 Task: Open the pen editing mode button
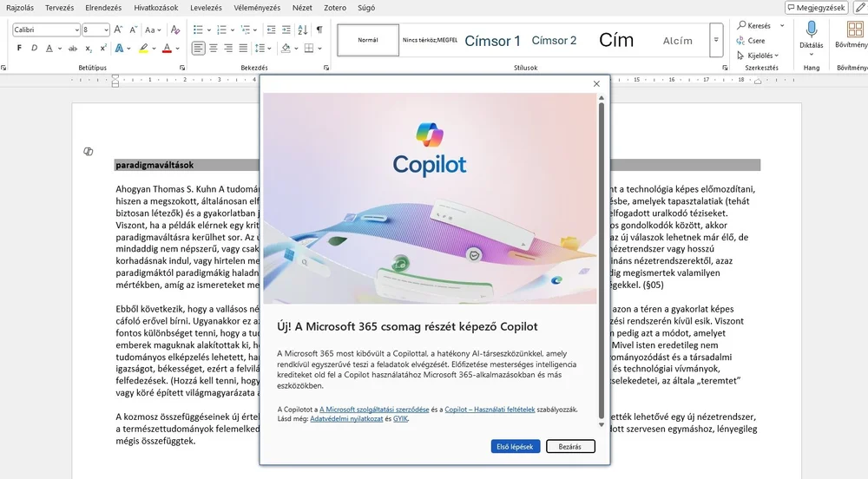pyautogui.click(x=859, y=8)
